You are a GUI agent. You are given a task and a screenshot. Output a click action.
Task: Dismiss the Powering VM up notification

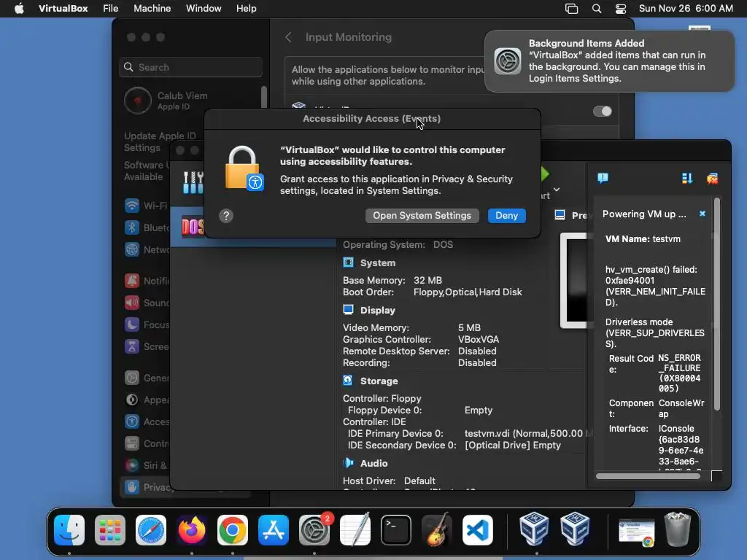(703, 214)
